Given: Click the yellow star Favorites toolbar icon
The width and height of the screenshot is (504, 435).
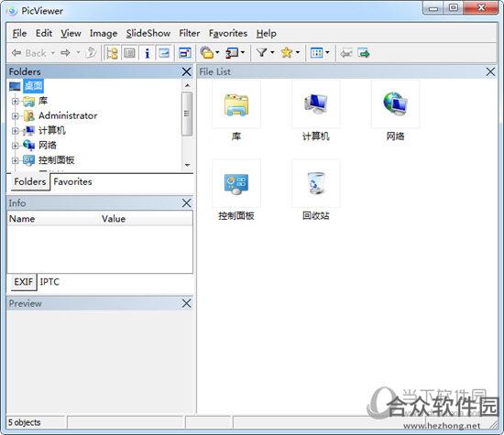Looking at the screenshot, I should (x=286, y=52).
